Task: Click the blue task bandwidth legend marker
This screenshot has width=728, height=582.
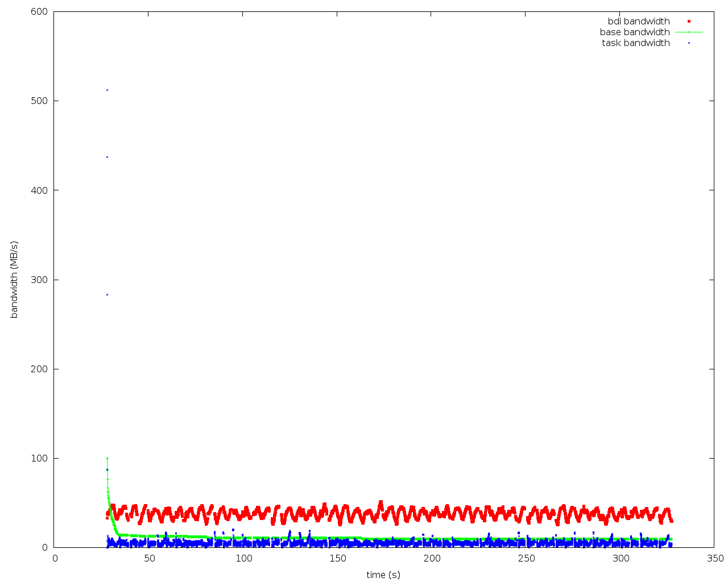Action: (689, 43)
